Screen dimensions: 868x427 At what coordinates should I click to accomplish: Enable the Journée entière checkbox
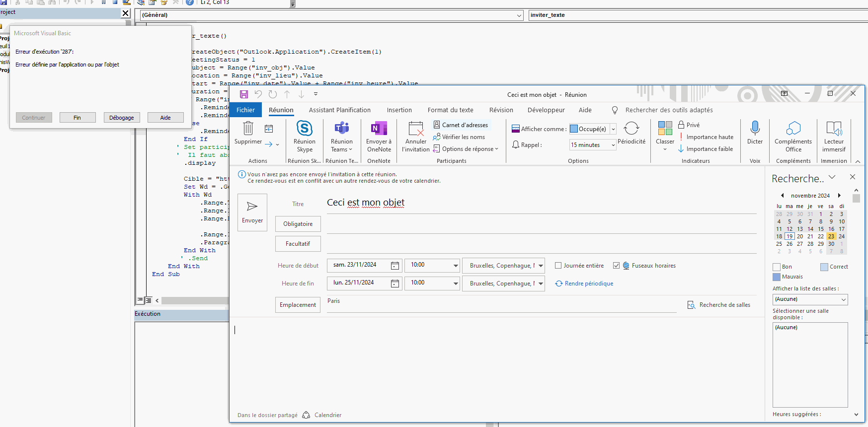point(558,266)
